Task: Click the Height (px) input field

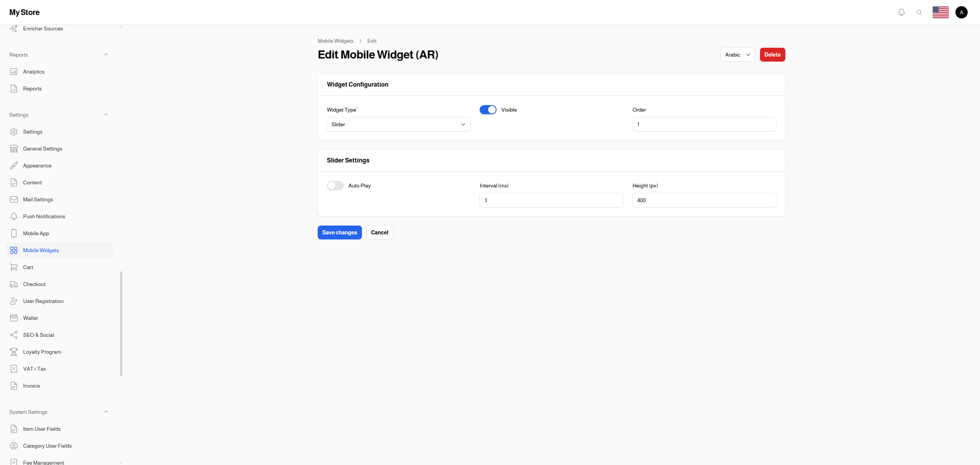Action: [x=704, y=200]
